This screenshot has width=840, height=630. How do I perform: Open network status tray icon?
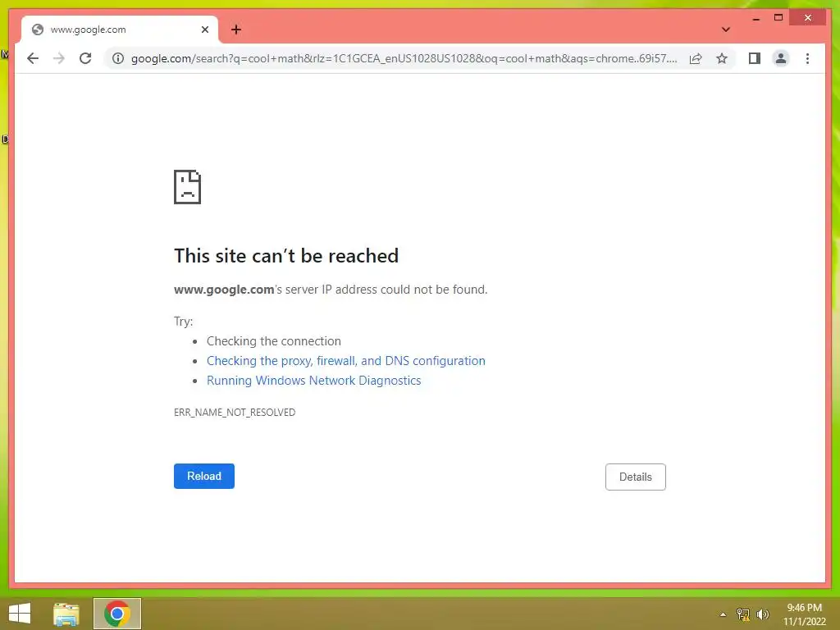743,614
